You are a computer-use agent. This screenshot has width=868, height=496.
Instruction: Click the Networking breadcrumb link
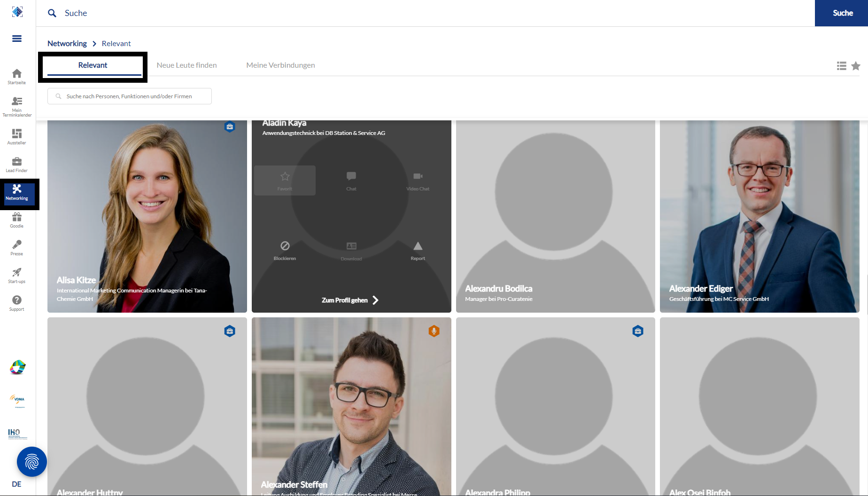point(67,43)
